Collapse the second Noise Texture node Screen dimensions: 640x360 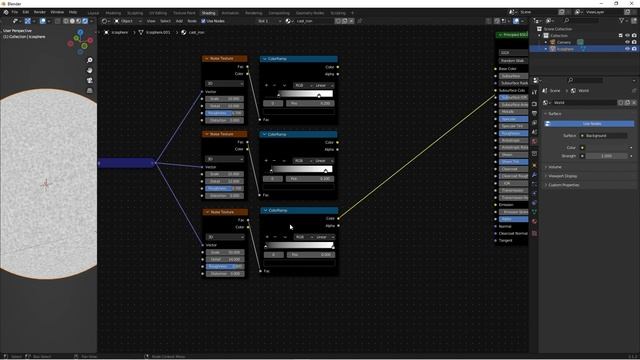click(x=207, y=134)
